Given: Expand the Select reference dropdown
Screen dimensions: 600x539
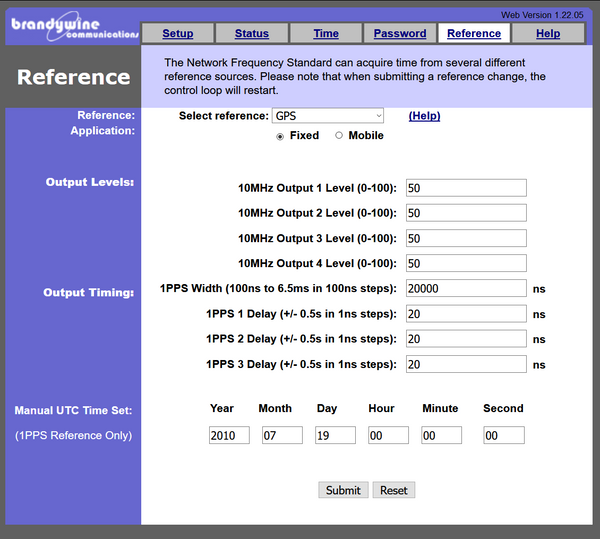Looking at the screenshot, I should click(x=328, y=116).
